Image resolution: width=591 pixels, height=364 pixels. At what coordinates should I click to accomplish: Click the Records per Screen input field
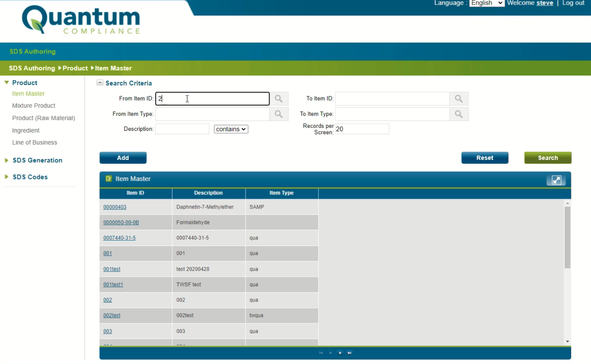point(361,129)
